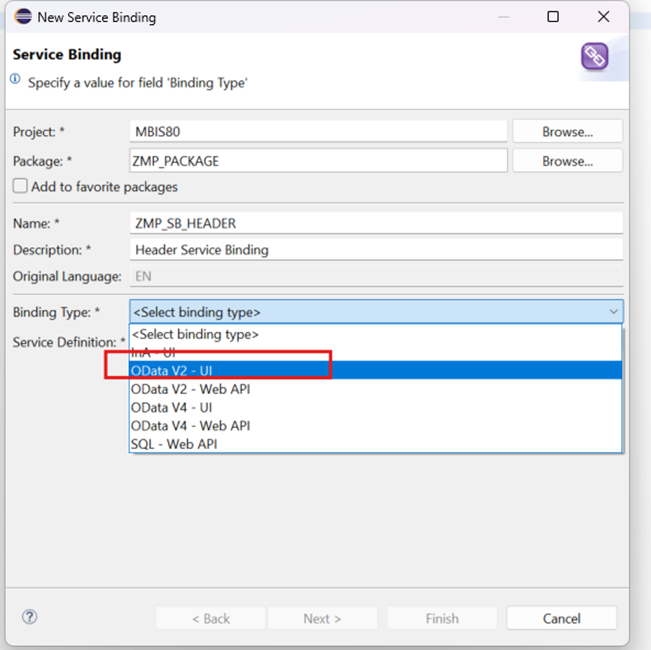This screenshot has width=651, height=650.
Task: Click the info icon beside the hint message
Action: click(16, 81)
